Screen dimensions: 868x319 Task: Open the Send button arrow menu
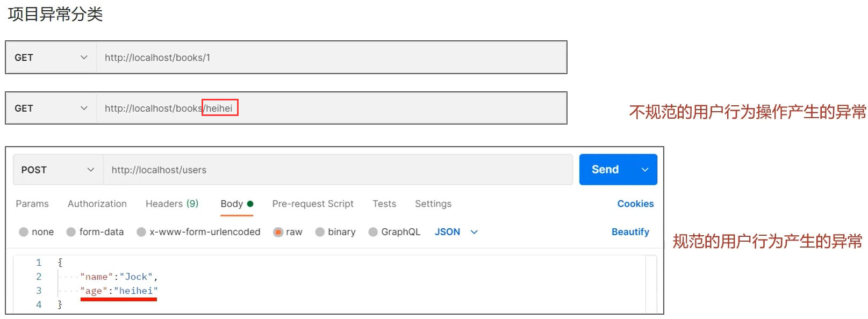pos(645,170)
